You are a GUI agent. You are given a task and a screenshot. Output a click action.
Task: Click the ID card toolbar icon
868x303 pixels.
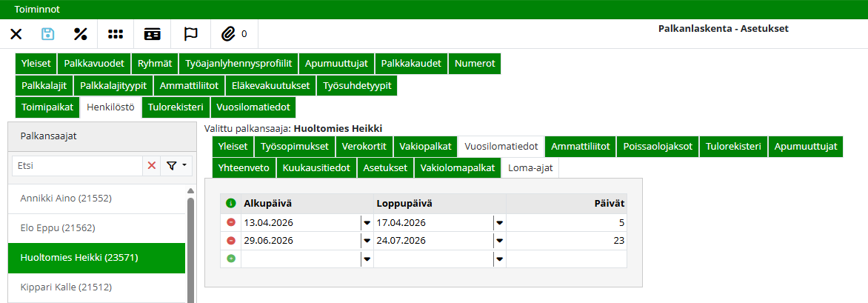coord(152,34)
